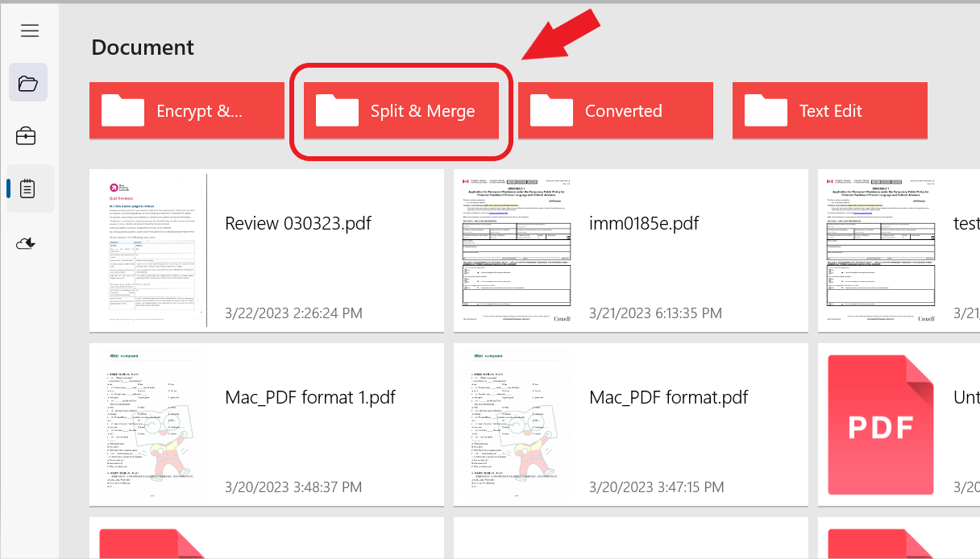Click the file name "Mac_PDF format.pdf"
This screenshot has width=980, height=559.
pos(669,397)
